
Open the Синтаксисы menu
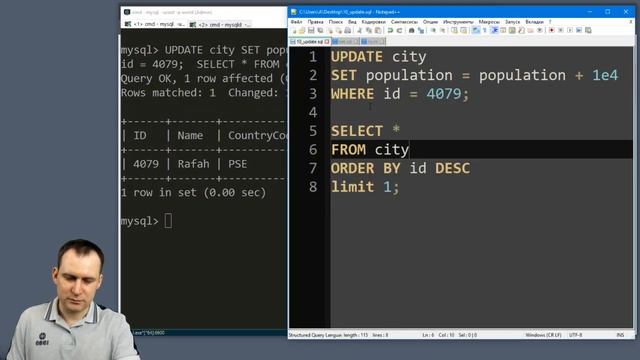click(x=404, y=22)
